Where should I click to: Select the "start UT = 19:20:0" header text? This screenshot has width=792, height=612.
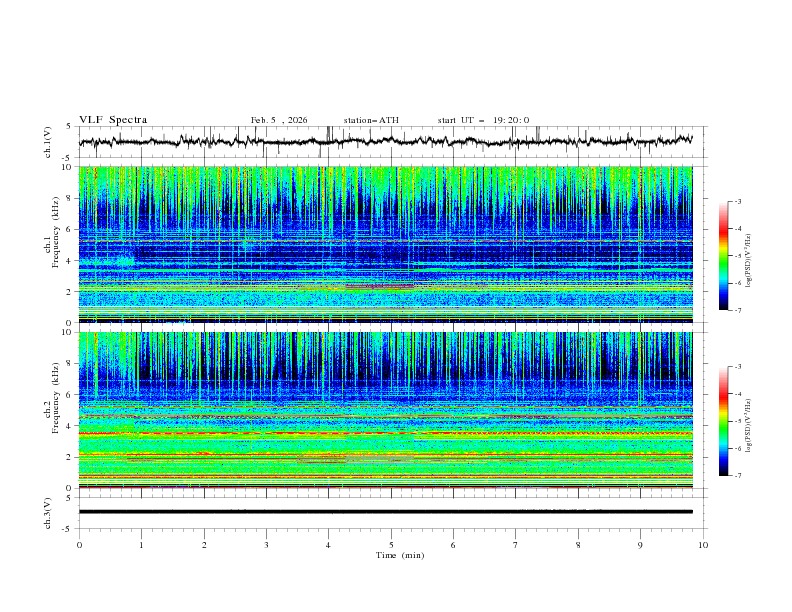click(483, 120)
